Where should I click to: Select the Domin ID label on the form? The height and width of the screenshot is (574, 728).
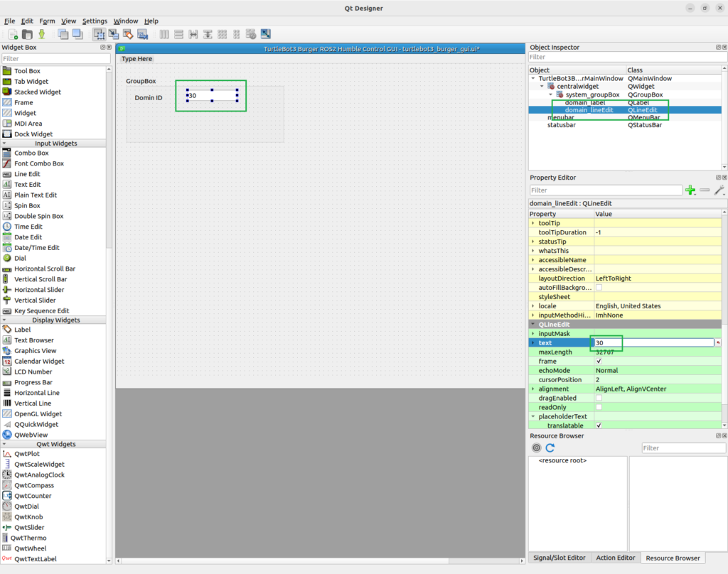(149, 97)
